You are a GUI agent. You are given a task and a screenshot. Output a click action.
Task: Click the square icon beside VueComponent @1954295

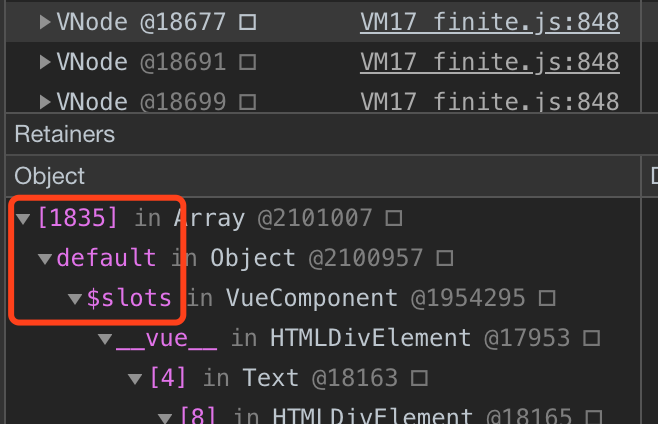pyautogui.click(x=547, y=298)
